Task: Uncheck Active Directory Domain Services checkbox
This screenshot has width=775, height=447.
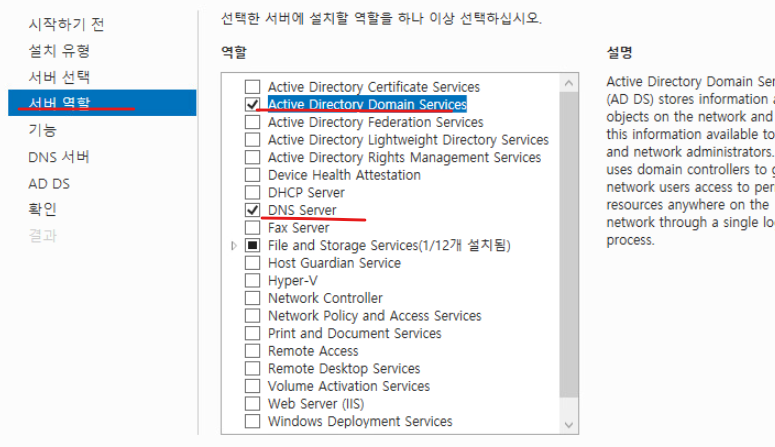Action: click(x=253, y=104)
